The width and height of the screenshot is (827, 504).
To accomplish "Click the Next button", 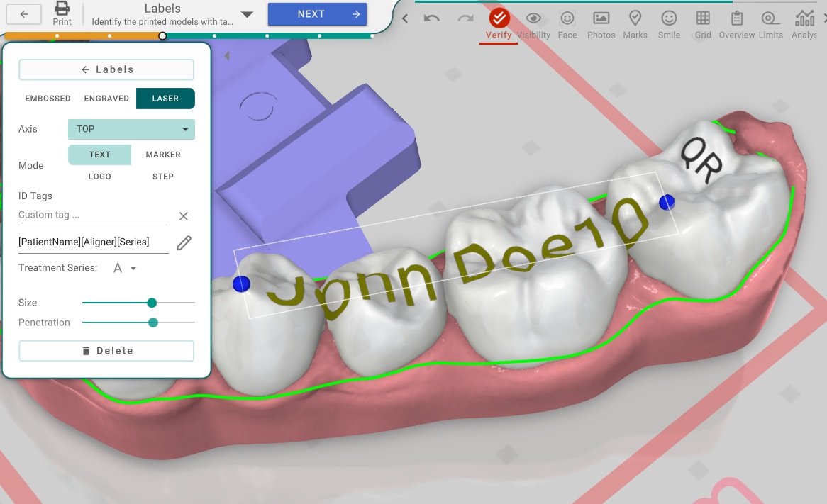I will coord(318,14).
